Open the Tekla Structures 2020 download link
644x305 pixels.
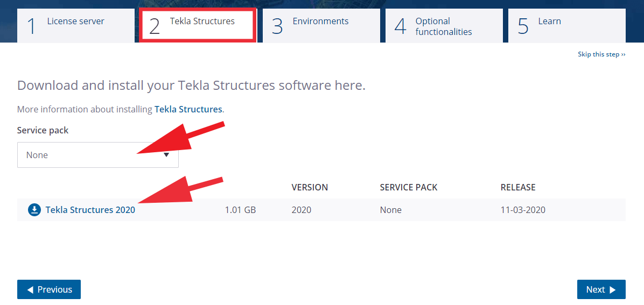90,210
